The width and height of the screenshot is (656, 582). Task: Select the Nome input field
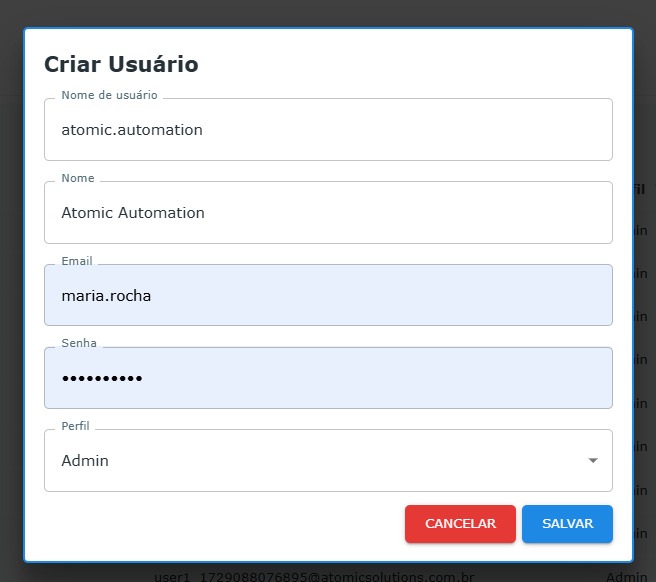tap(328, 213)
